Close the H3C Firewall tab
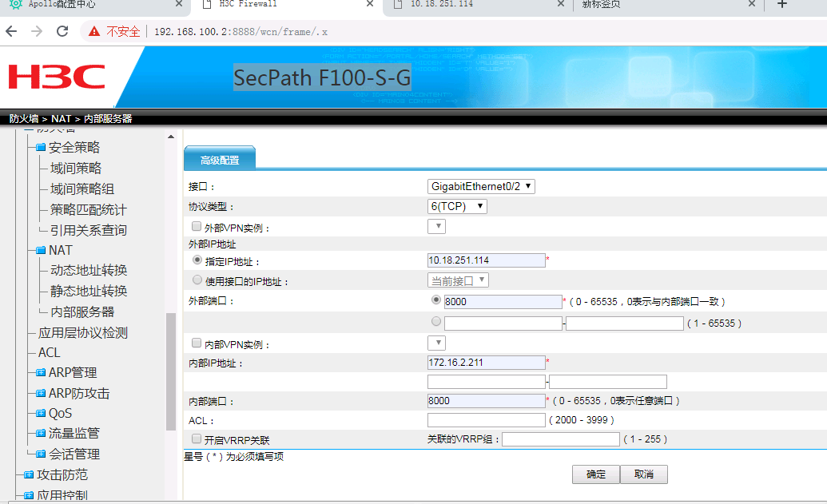This screenshot has height=504, width=827. pos(370,4)
